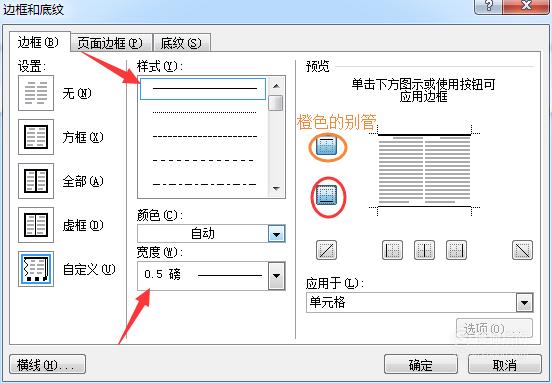Toggle the bottom border button in preview
The width and height of the screenshot is (552, 384).
pyautogui.click(x=327, y=195)
